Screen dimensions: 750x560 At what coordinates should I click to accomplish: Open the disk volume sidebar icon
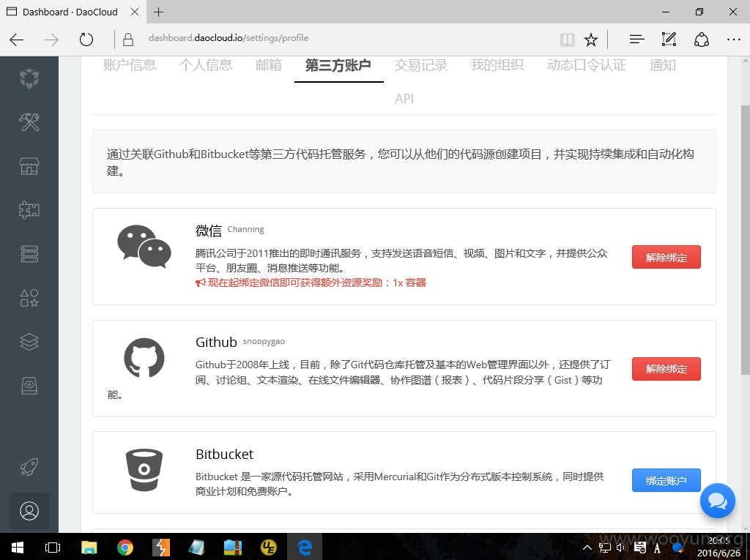pos(29,386)
